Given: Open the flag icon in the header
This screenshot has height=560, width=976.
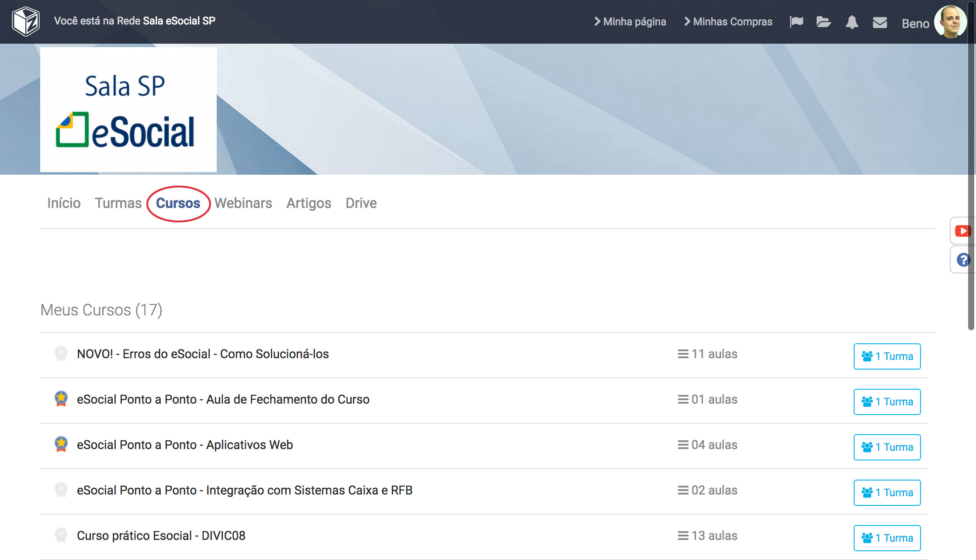Looking at the screenshot, I should (x=796, y=22).
